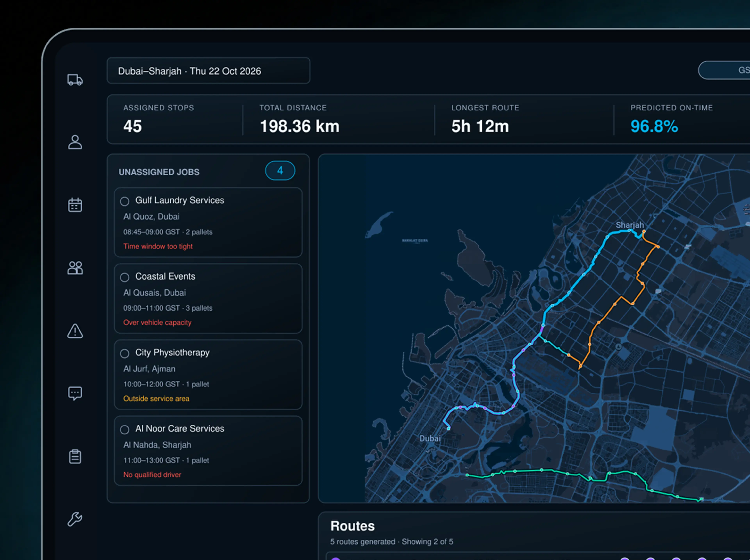Click the Unassigned Jobs panel heading
The width and height of the screenshot is (750, 560).
click(159, 172)
